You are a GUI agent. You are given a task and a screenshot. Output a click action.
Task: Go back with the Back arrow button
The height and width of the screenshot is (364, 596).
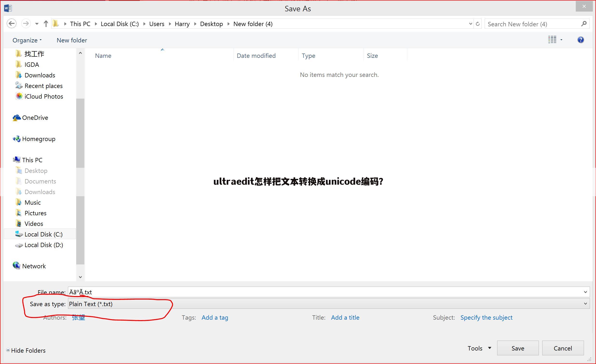11,24
